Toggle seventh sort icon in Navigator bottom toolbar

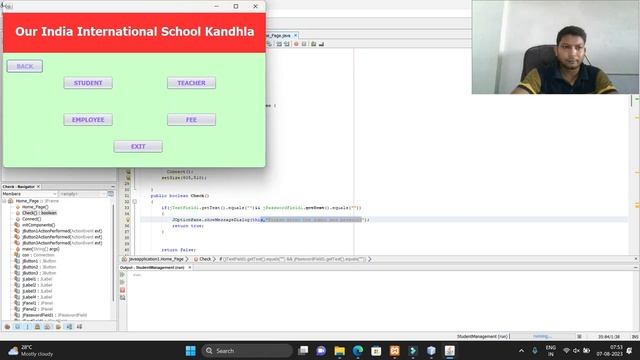pyautogui.click(x=69, y=327)
